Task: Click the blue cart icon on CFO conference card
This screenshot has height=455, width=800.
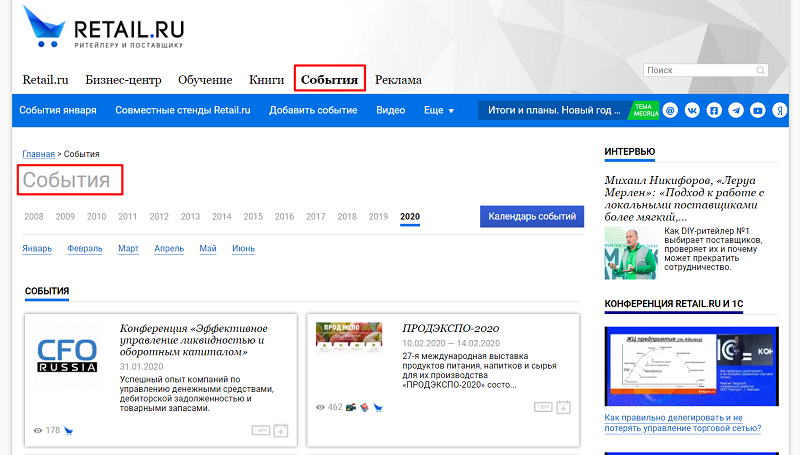Action: click(x=68, y=431)
